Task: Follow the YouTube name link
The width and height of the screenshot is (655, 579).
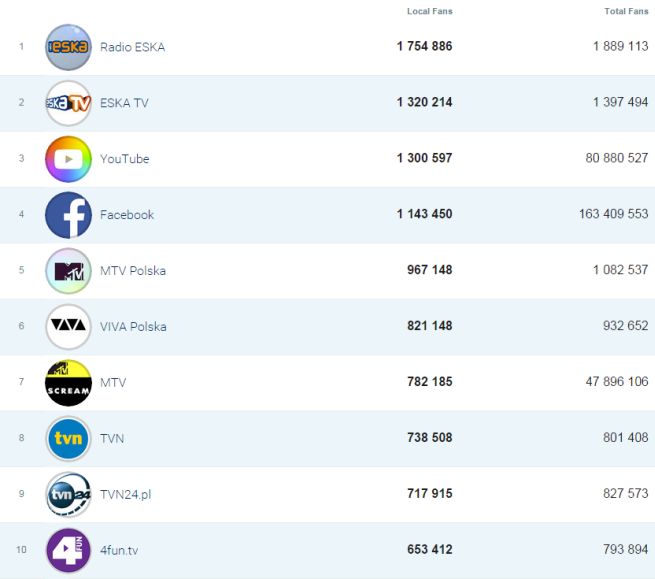Action: coord(124,159)
